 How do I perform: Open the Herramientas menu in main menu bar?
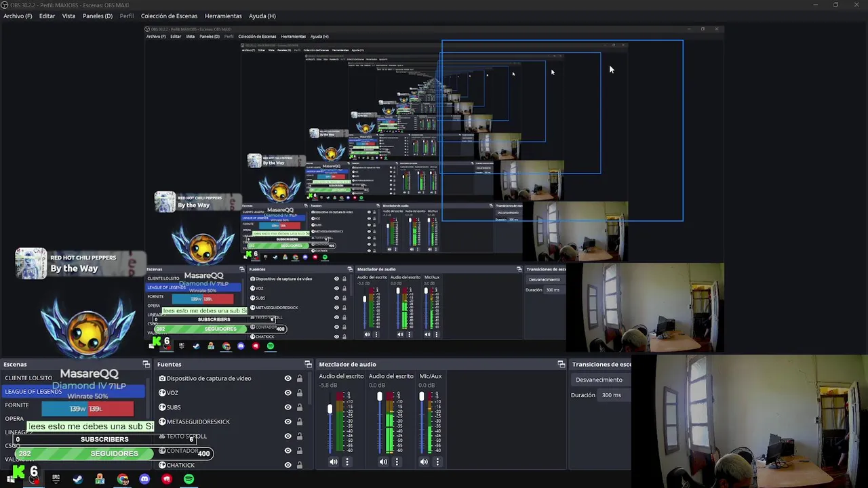[223, 16]
